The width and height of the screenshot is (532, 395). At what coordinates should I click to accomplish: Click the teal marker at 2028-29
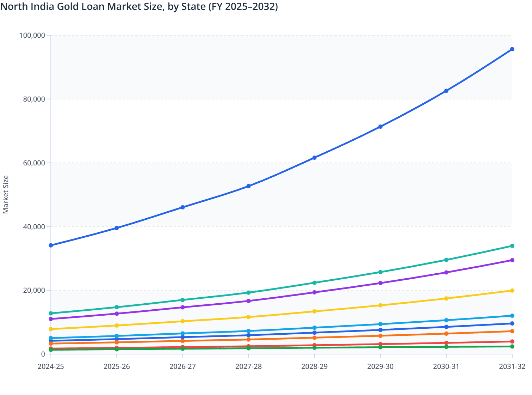coord(314,282)
